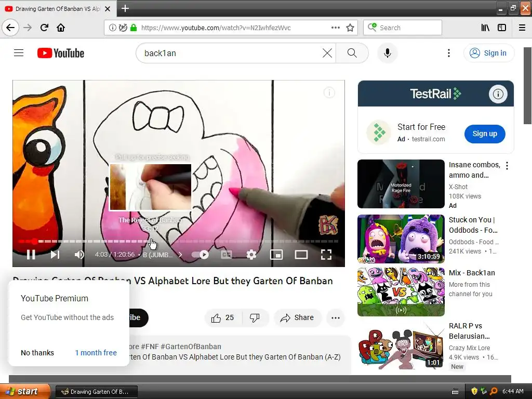Open the Mix - Back1an playlist
Viewport: 532px width, 399px height.
[x=401, y=292]
